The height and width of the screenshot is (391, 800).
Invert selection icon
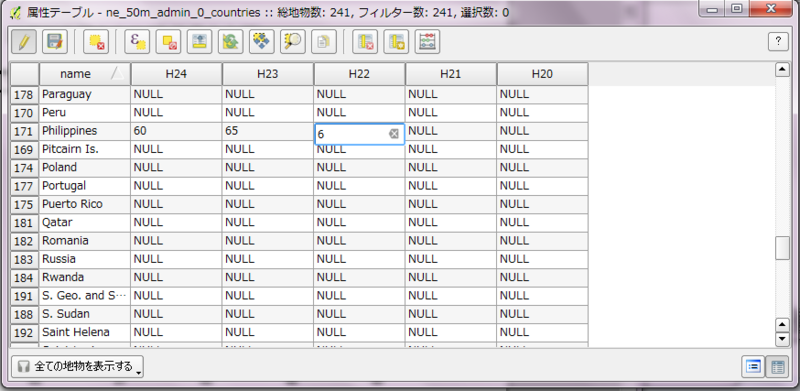pyautogui.click(x=231, y=42)
